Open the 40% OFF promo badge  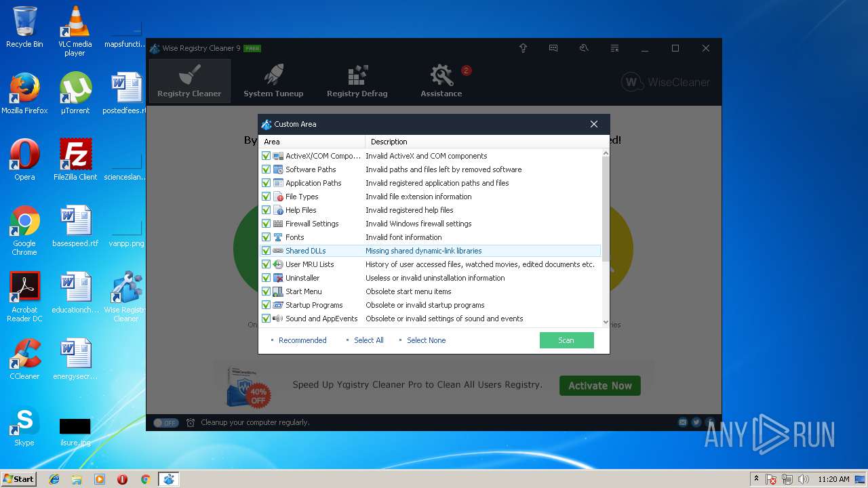tap(258, 396)
